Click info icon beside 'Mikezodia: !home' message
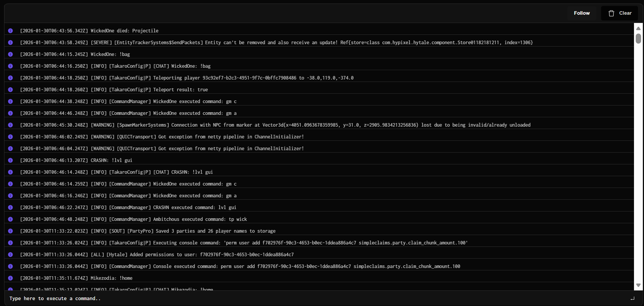The image size is (644, 306). pyautogui.click(x=10, y=278)
